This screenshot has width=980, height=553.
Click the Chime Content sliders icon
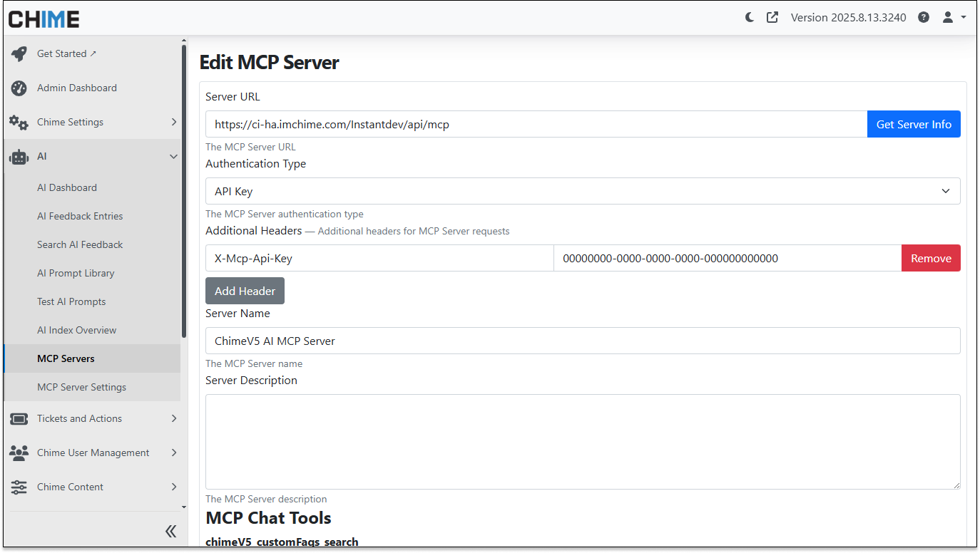(19, 487)
